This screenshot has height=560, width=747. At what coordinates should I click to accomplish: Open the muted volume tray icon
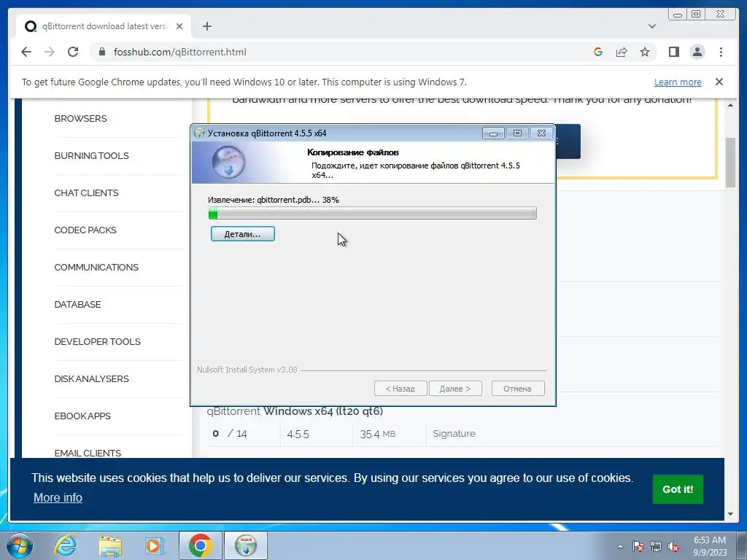[673, 546]
